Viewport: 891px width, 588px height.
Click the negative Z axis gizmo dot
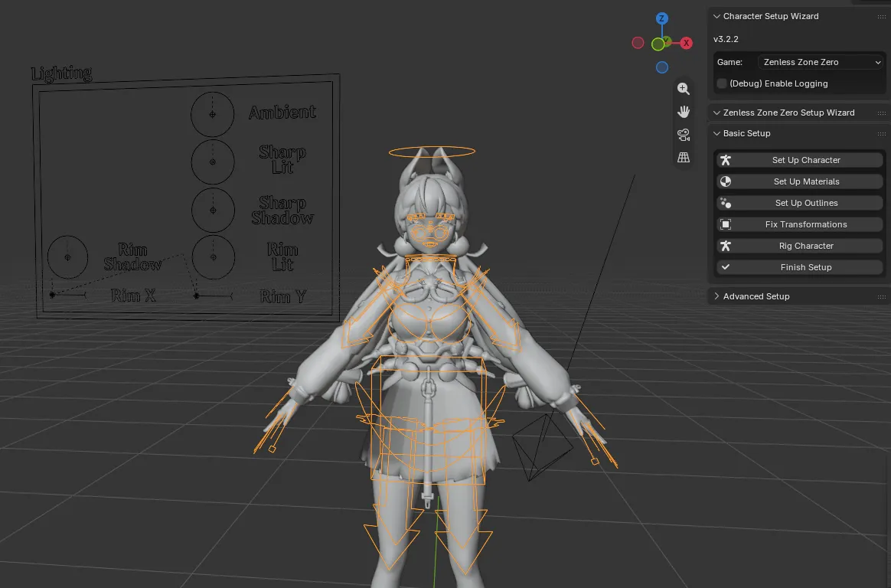click(x=662, y=67)
